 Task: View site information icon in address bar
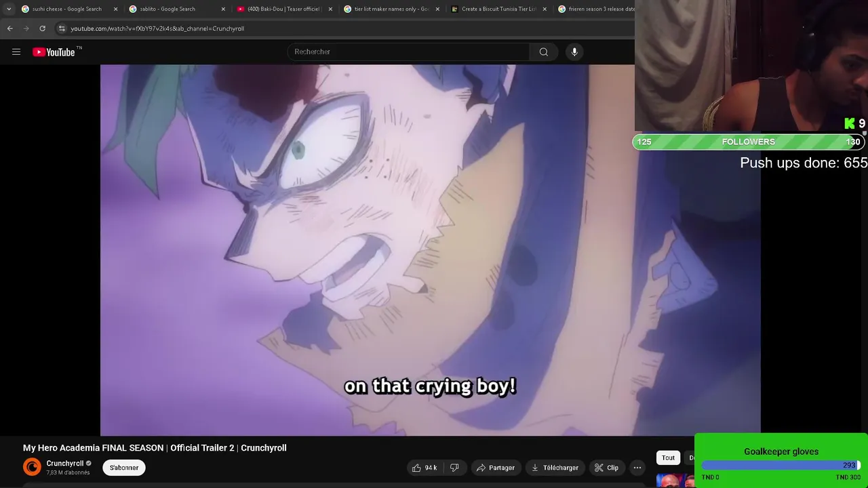coord(62,28)
